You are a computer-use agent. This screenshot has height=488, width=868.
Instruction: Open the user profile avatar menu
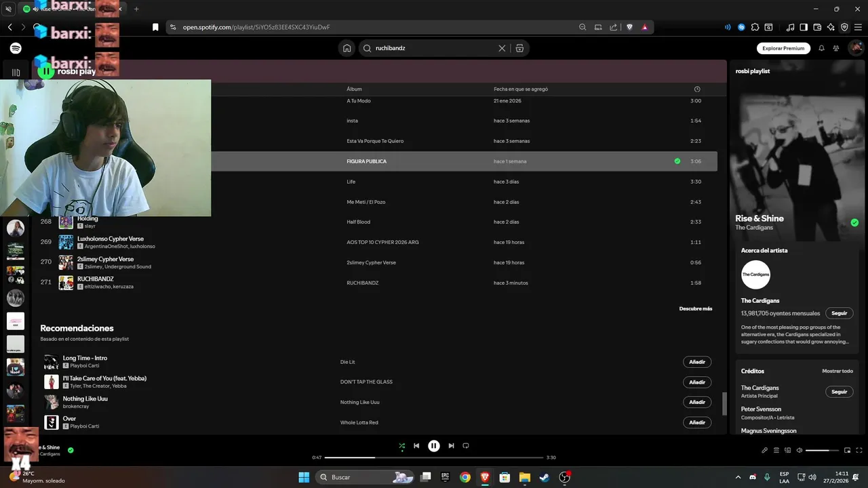click(856, 48)
